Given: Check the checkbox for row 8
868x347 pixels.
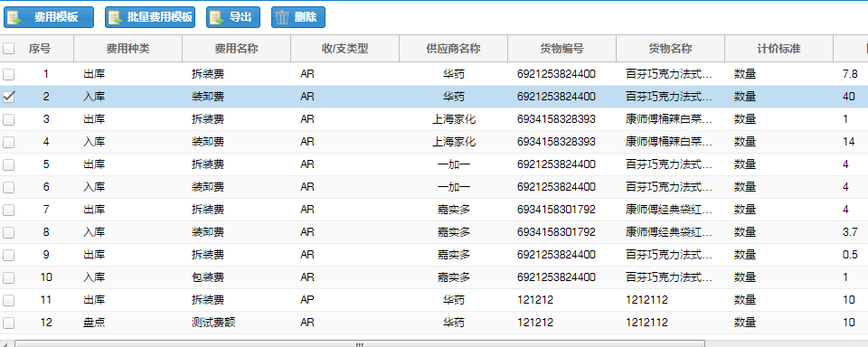Looking at the screenshot, I should coord(9,232).
